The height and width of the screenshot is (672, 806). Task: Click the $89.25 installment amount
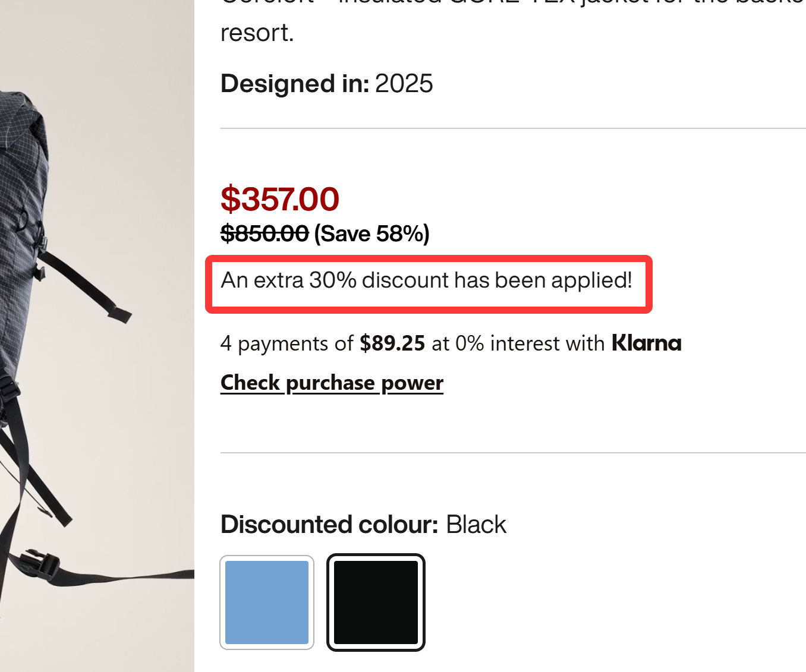pos(392,343)
